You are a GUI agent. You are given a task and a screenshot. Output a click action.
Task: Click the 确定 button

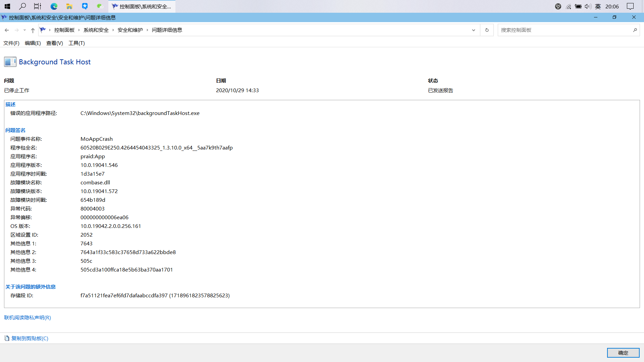[x=623, y=353]
